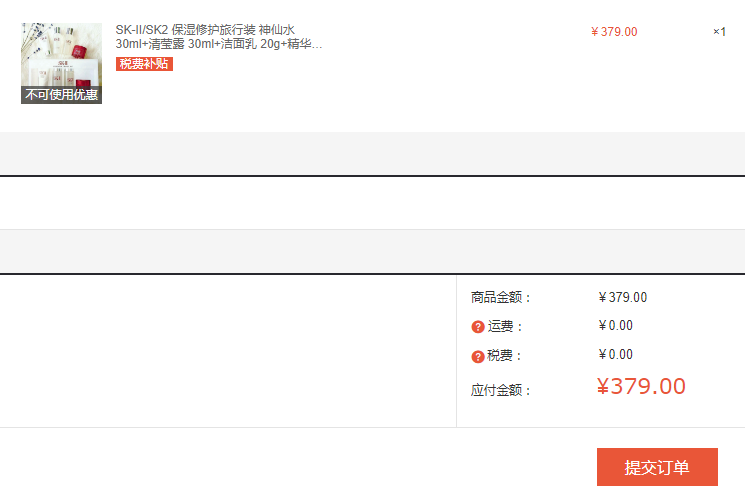Click the 不可使用优惠 overlay label on thumbnail
Viewport: 745px width, 503px height.
(61, 95)
